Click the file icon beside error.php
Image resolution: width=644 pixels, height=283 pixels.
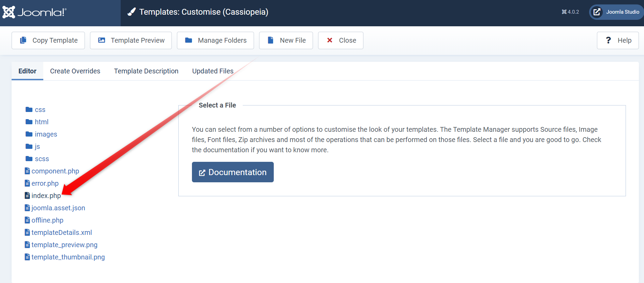[x=27, y=183]
